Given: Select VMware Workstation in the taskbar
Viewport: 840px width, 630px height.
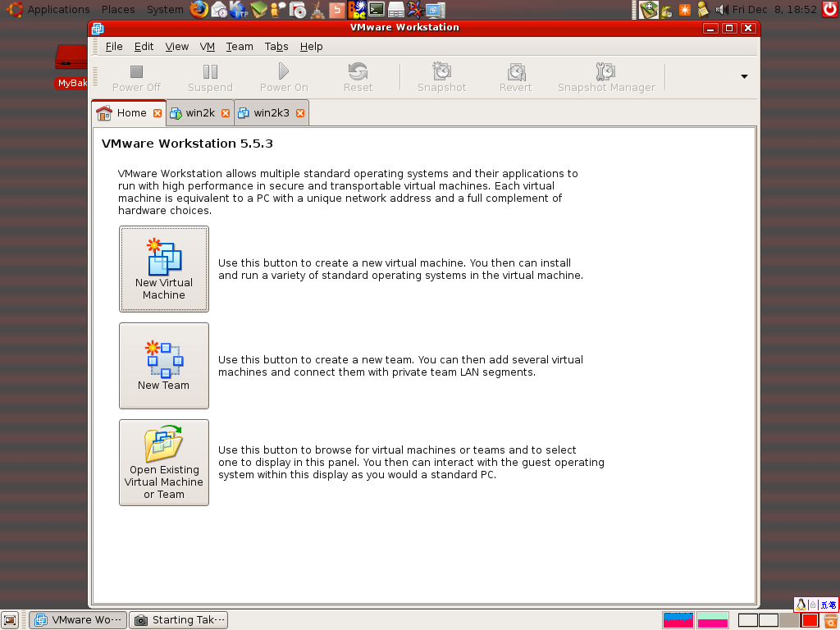Looking at the screenshot, I should 78,620.
